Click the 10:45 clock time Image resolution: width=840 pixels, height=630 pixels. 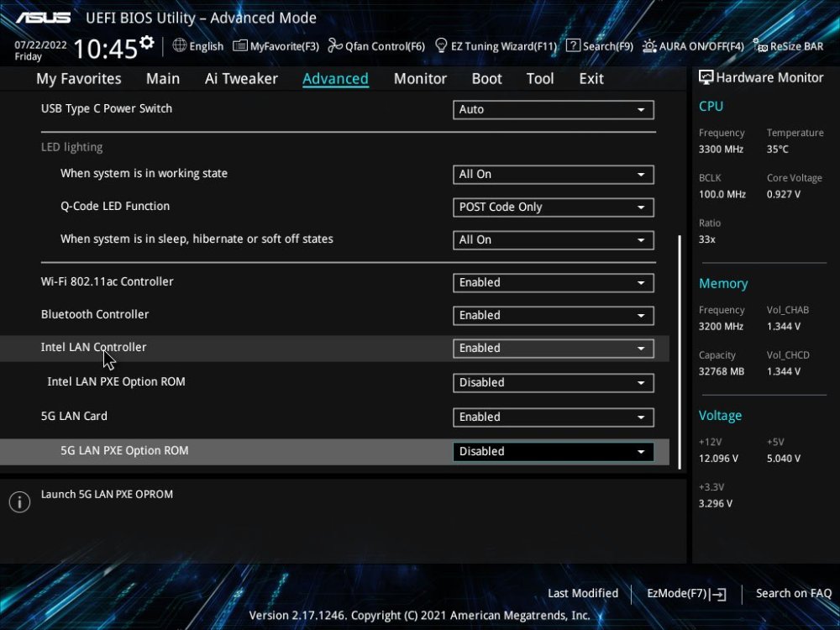106,49
